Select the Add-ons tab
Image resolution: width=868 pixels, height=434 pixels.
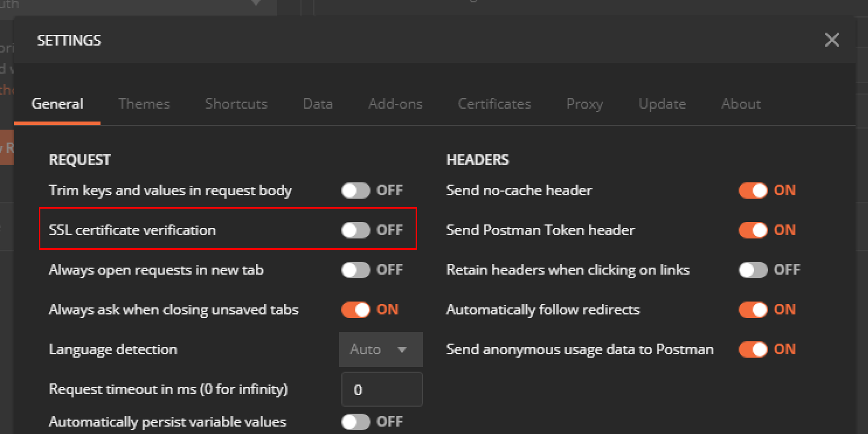[395, 104]
